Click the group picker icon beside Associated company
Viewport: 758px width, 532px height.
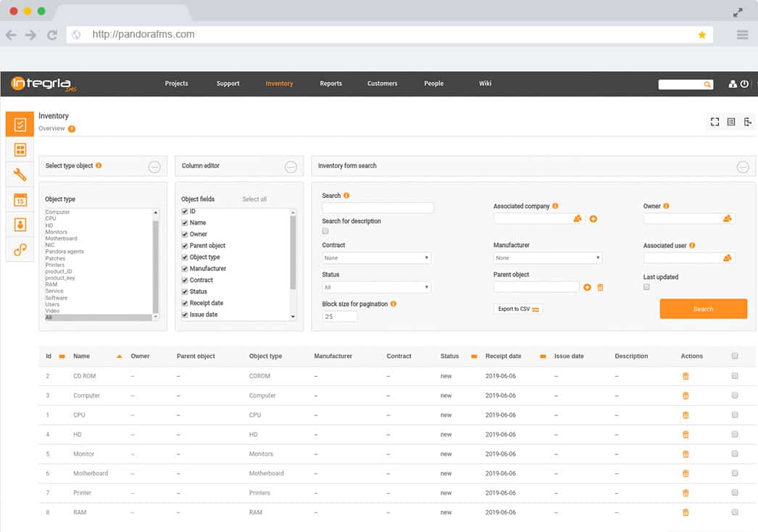coord(577,218)
